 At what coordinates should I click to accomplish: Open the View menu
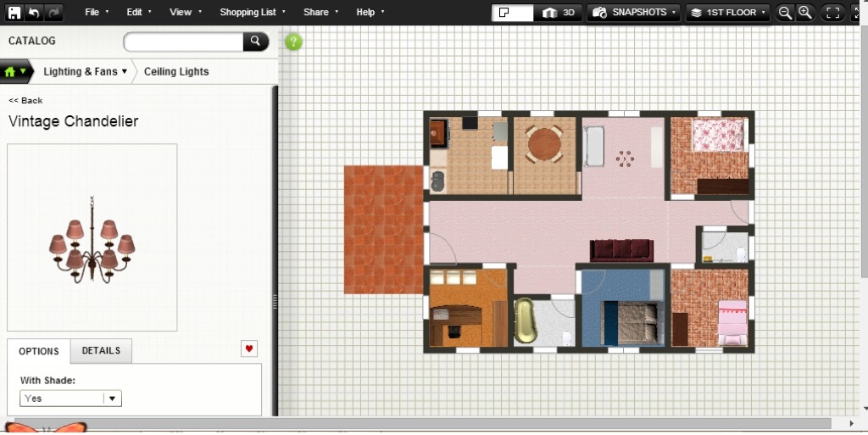pos(185,12)
